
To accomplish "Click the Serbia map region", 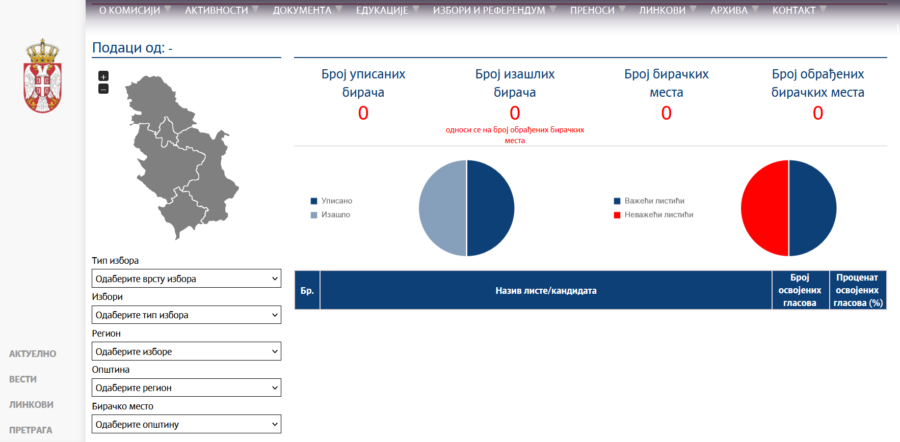I will point(180,170).
